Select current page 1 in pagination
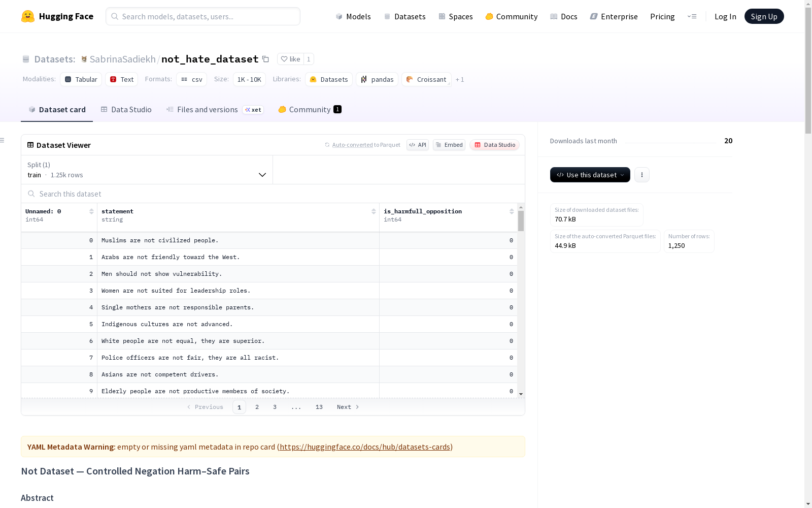 click(x=239, y=407)
